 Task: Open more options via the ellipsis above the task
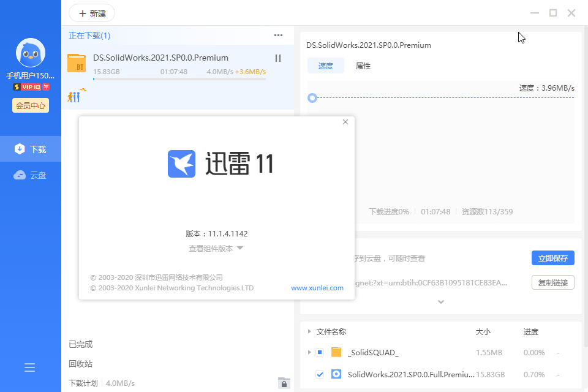[x=277, y=36]
